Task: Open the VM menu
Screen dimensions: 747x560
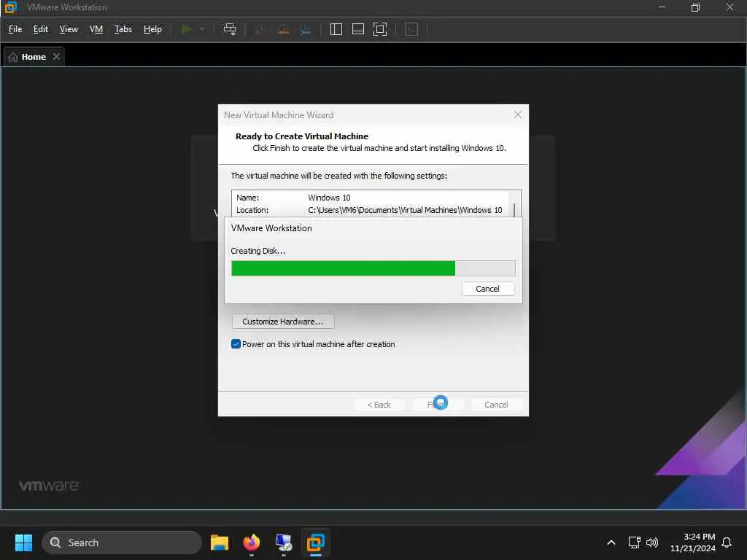Action: [96, 29]
